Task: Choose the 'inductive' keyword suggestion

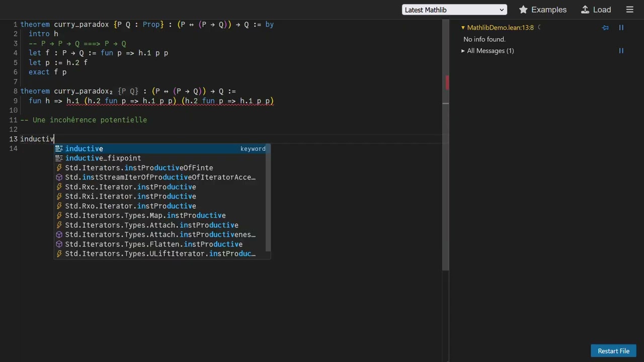Action: (163, 149)
